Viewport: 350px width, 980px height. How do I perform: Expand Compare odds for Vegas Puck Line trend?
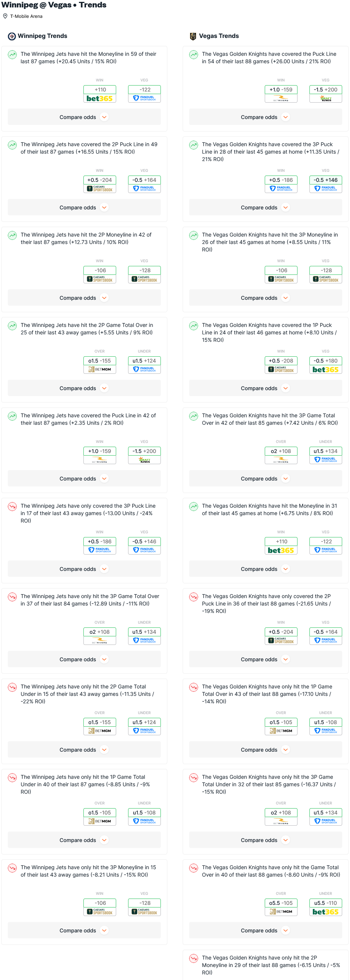(265, 117)
